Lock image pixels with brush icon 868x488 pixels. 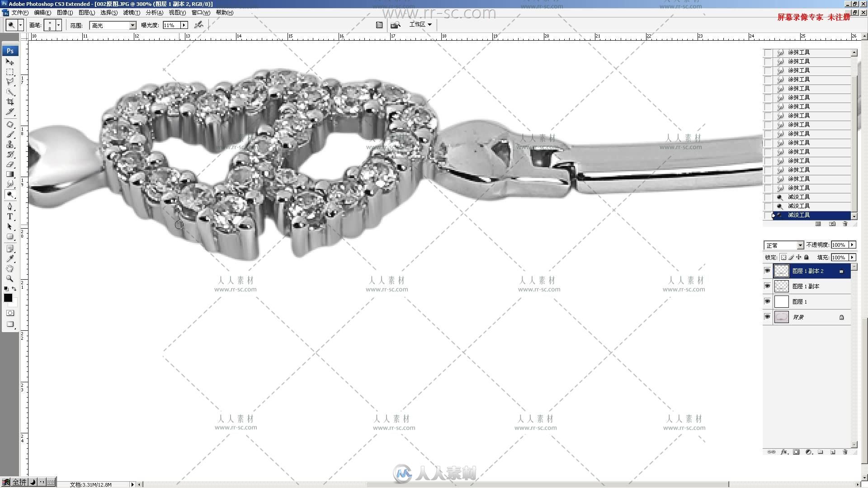(791, 258)
